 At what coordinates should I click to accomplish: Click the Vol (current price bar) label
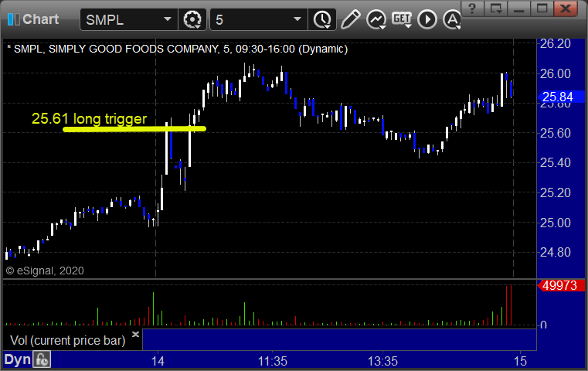(67, 340)
